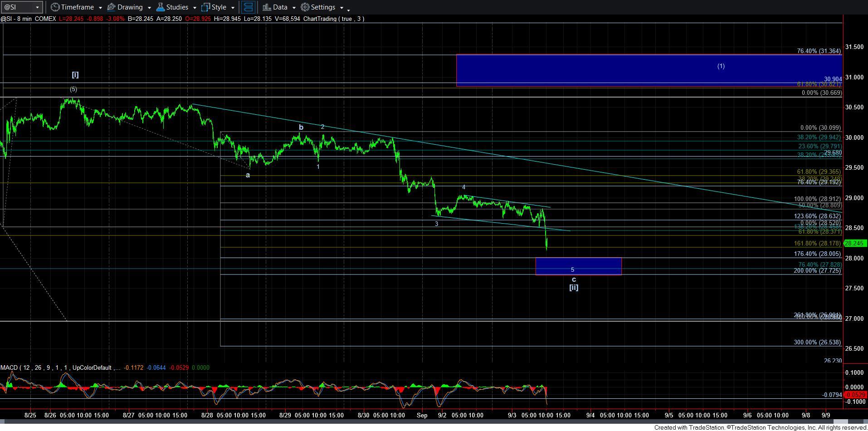Select the 'a' wave label
Image resolution: width=868 pixels, height=431 pixels.
tap(248, 175)
